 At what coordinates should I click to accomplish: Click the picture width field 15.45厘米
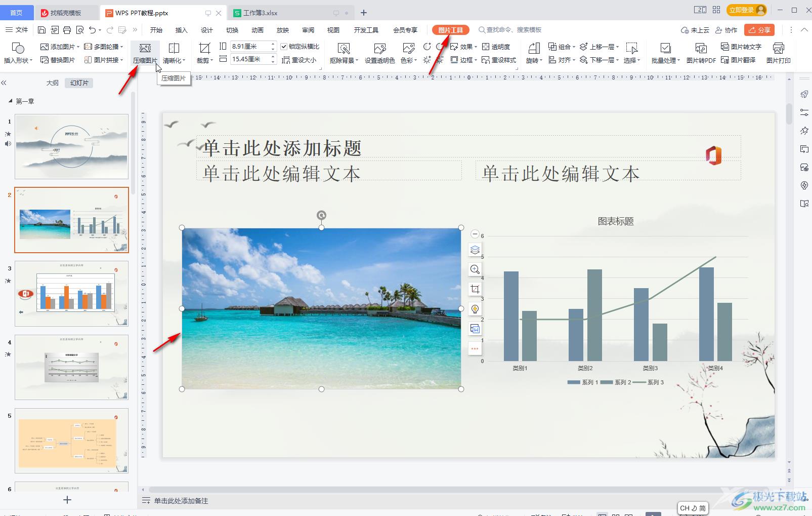coord(250,59)
